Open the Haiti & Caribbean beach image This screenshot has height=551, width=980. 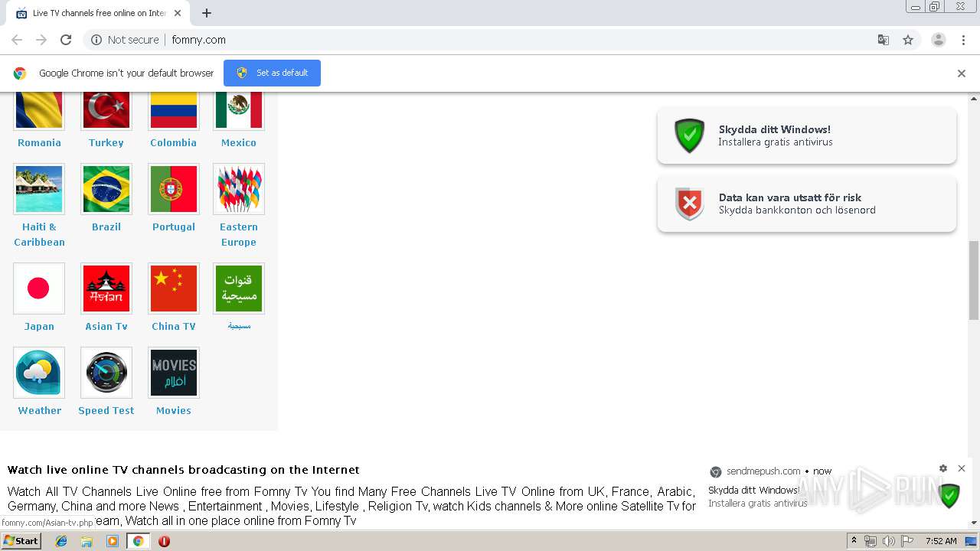39,189
